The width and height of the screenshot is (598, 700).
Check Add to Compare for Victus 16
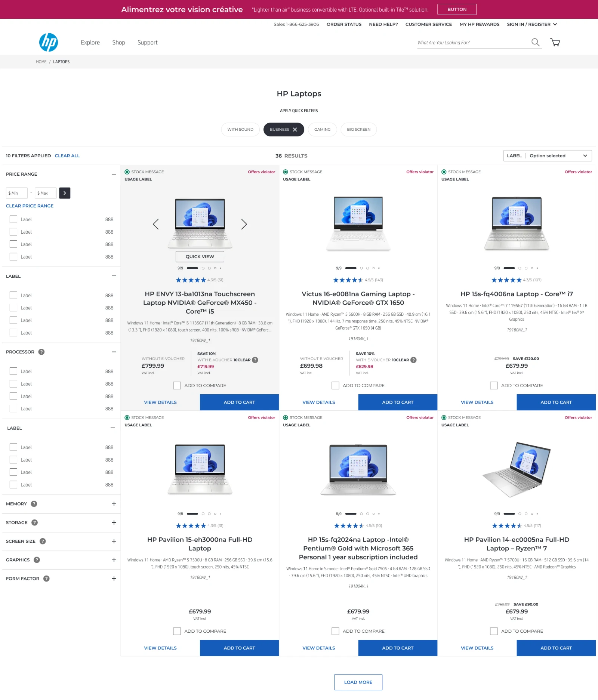tap(336, 385)
